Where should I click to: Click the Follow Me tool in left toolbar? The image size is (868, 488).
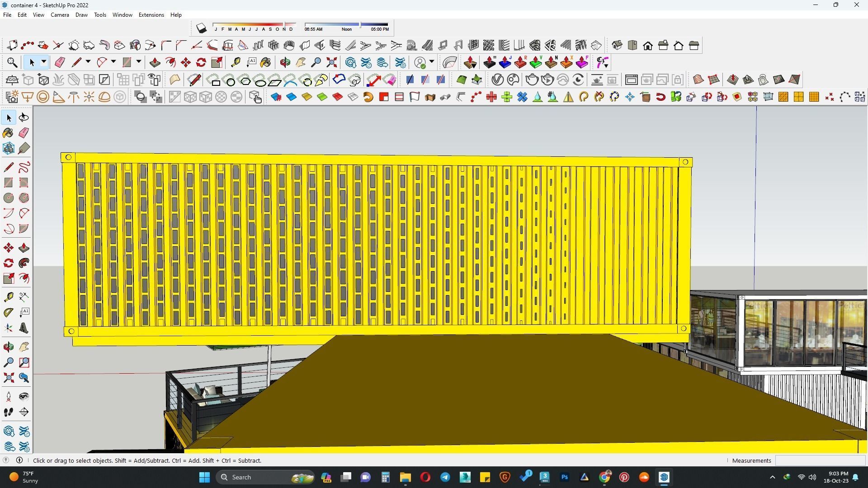pyautogui.click(x=24, y=263)
